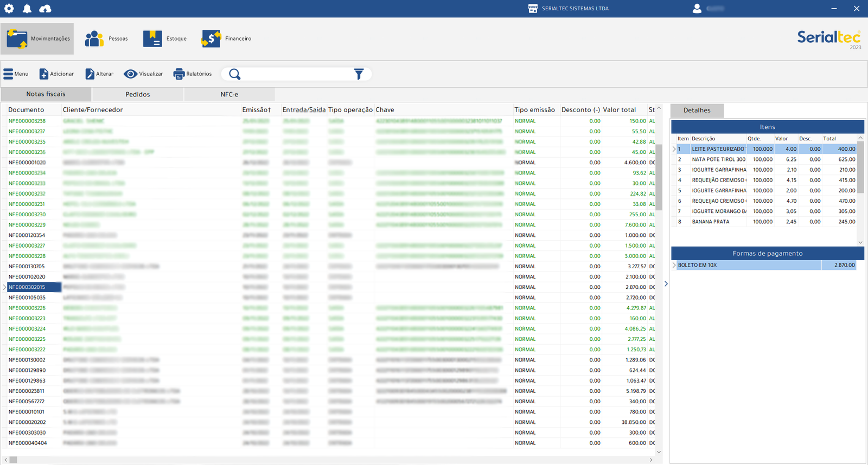Click the main list scroll-down arrow
868x465 pixels.
pos(659,452)
